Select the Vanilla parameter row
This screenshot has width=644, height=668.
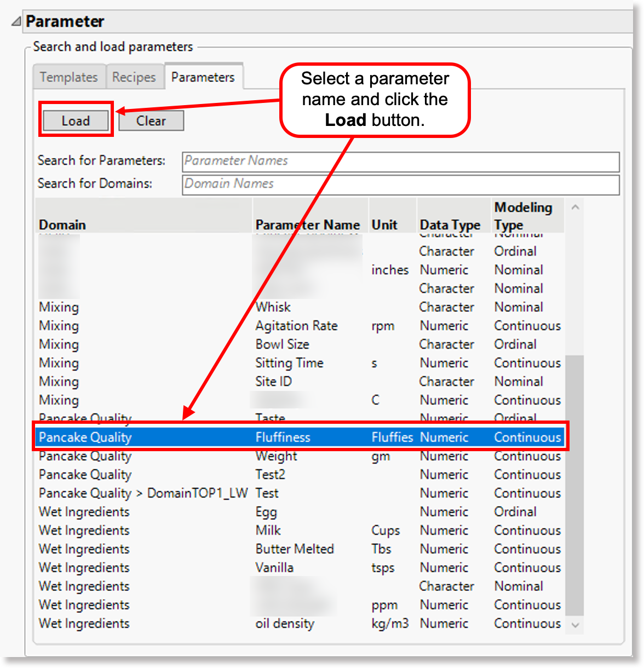click(x=300, y=568)
